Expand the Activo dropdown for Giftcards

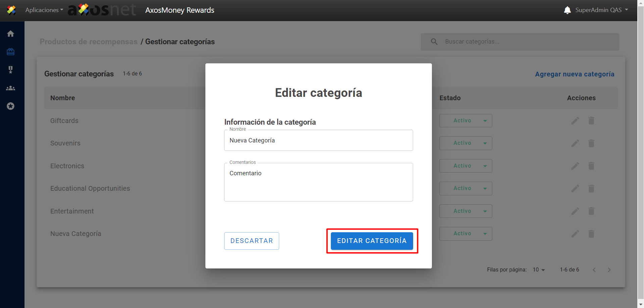point(465,121)
